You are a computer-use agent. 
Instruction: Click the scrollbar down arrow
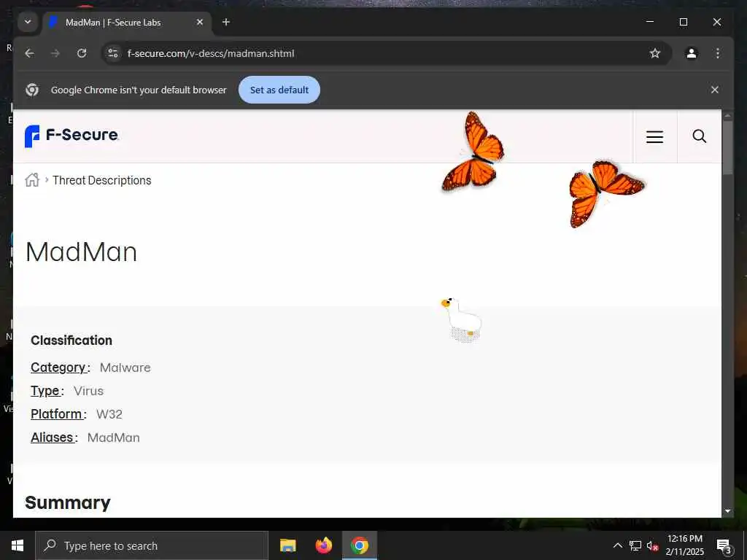coord(727,511)
